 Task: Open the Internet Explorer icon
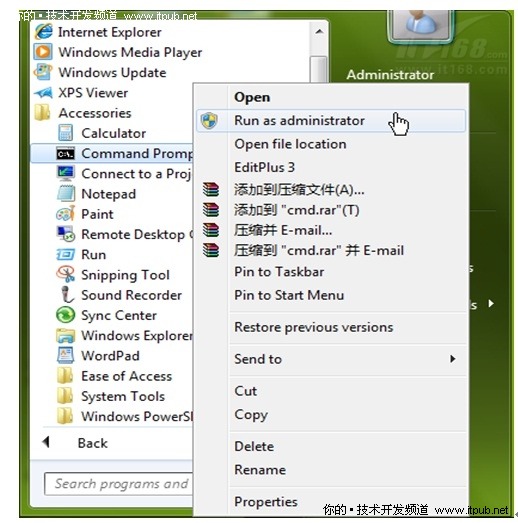pos(44,32)
